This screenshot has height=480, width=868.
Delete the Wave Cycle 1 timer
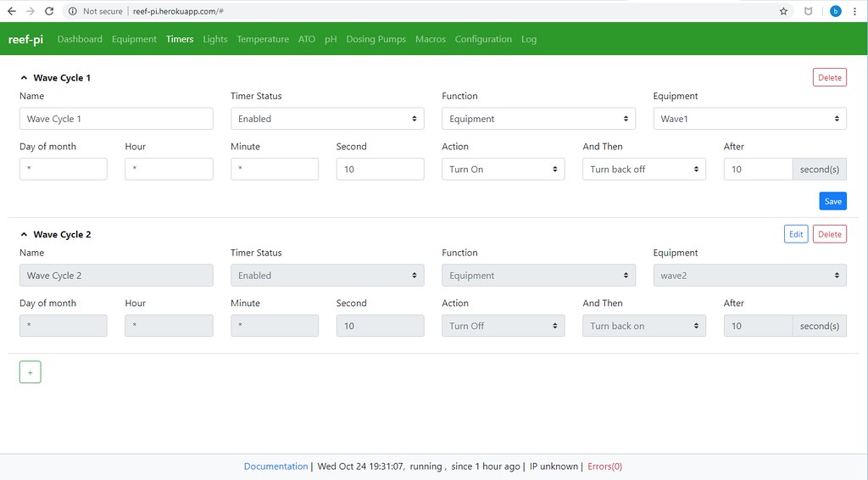tap(830, 77)
